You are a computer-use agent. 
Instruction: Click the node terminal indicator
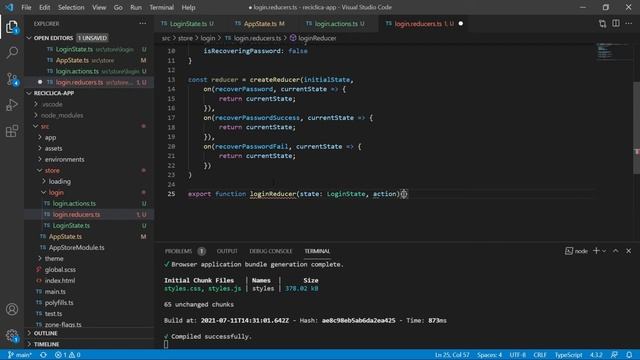click(576, 251)
